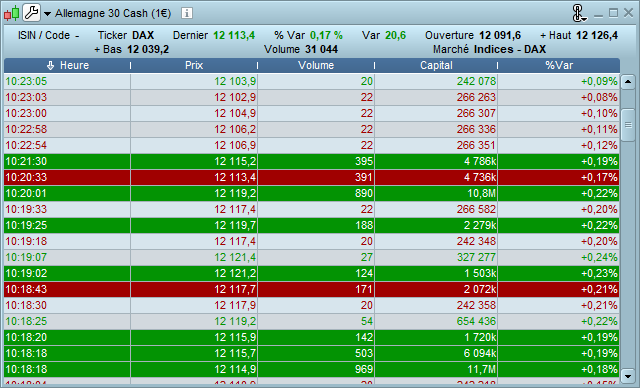This screenshot has height=388, width=640.
Task: Select the capital value 6 094k
Action: [436, 353]
